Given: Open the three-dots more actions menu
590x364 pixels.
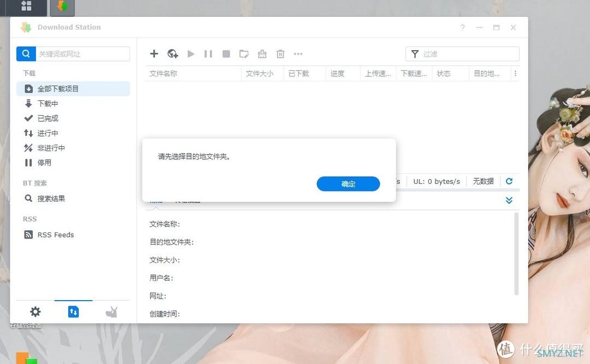Looking at the screenshot, I should (x=298, y=53).
